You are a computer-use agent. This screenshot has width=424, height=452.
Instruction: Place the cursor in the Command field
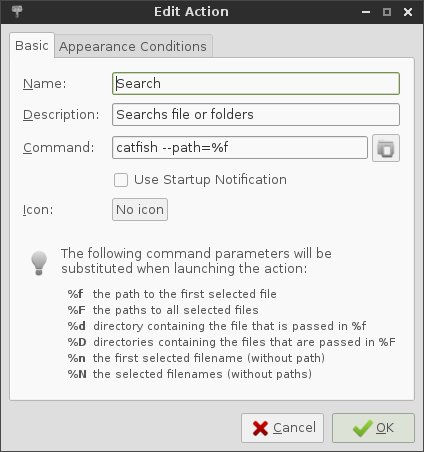[x=240, y=148]
